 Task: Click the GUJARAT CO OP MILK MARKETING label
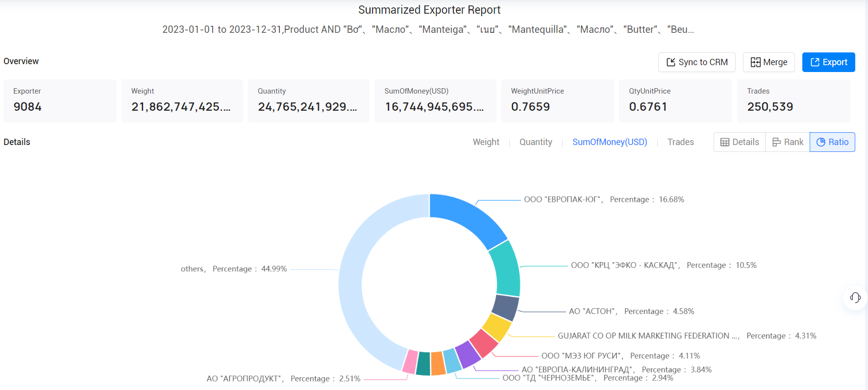687,336
